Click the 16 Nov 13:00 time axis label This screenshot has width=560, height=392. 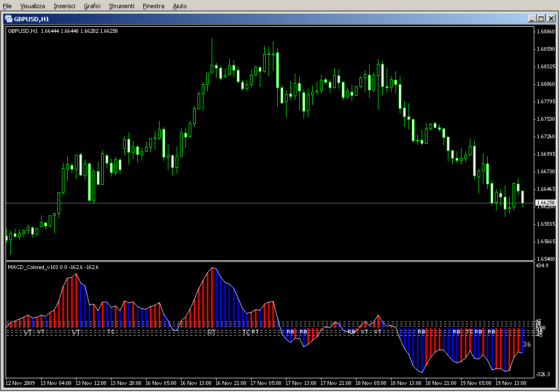point(196,383)
